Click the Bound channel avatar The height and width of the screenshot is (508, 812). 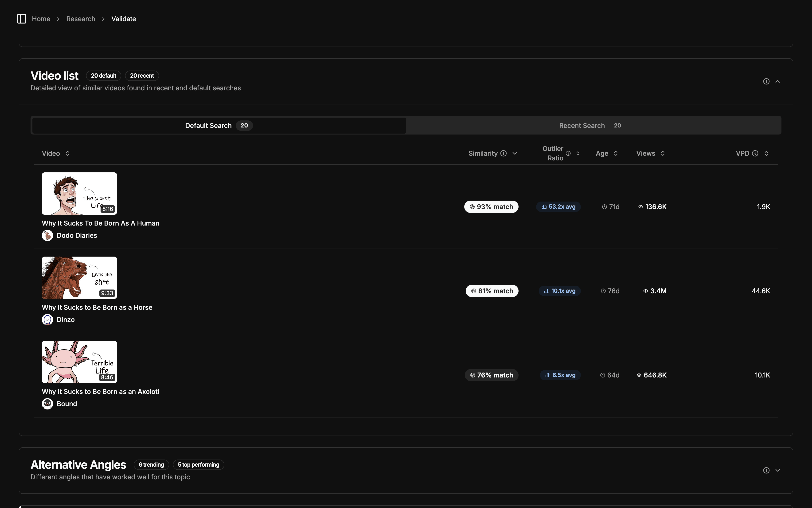(47, 404)
